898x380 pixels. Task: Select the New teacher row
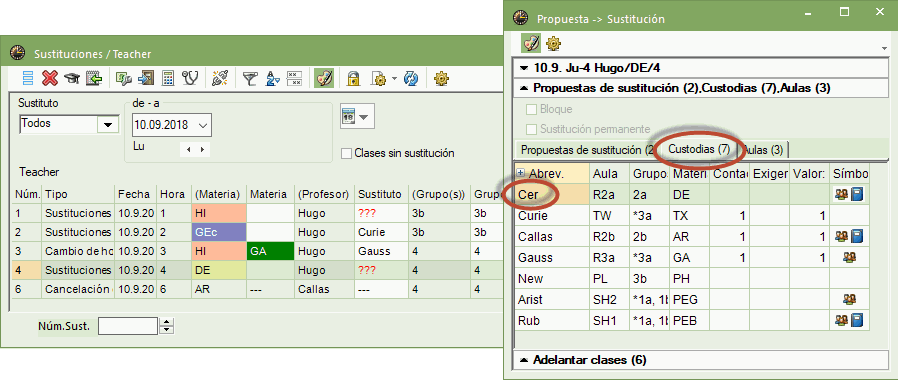[692, 279]
